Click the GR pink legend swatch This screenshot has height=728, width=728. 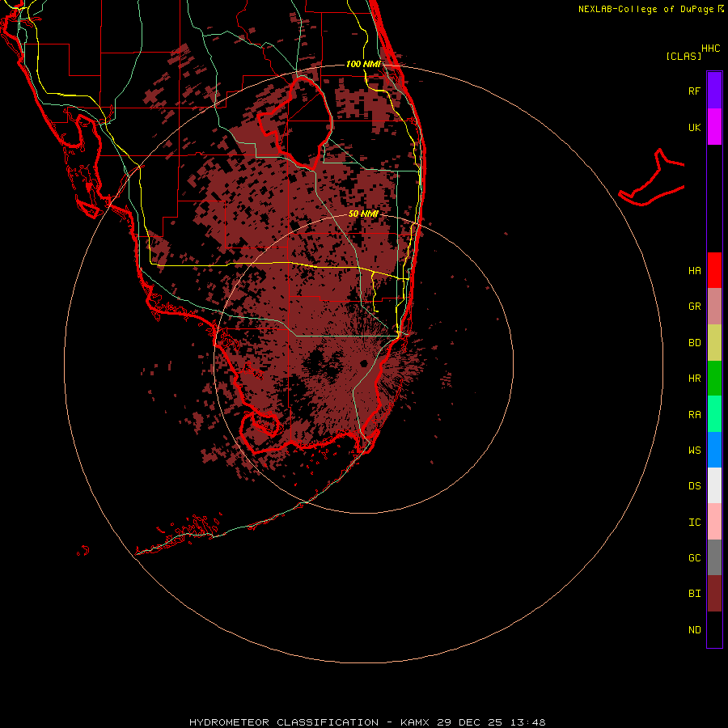[714, 307]
